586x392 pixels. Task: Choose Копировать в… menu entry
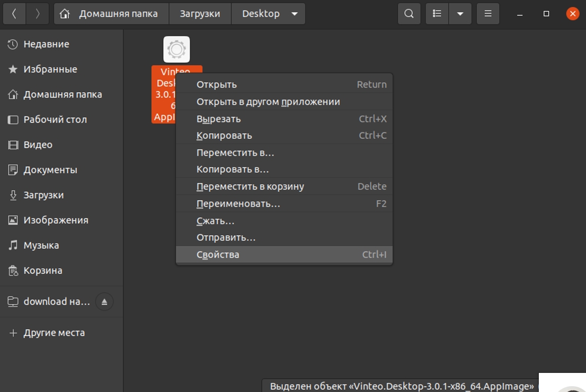pos(284,170)
